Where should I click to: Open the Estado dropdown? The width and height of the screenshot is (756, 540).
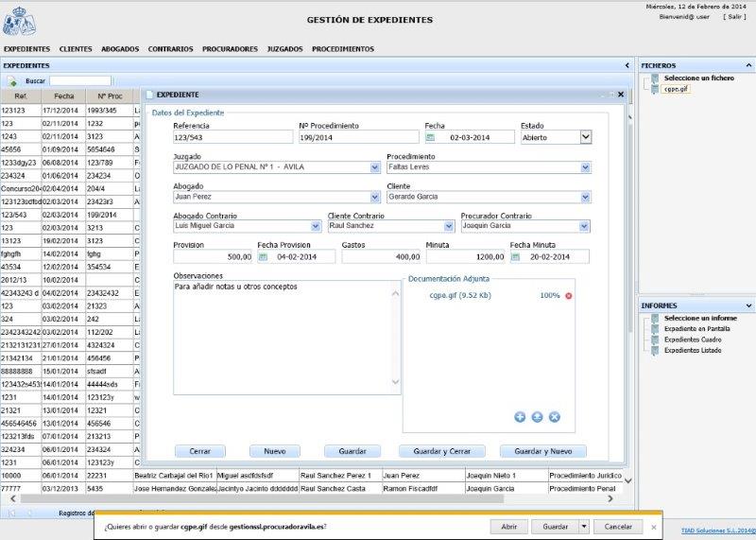(x=585, y=137)
